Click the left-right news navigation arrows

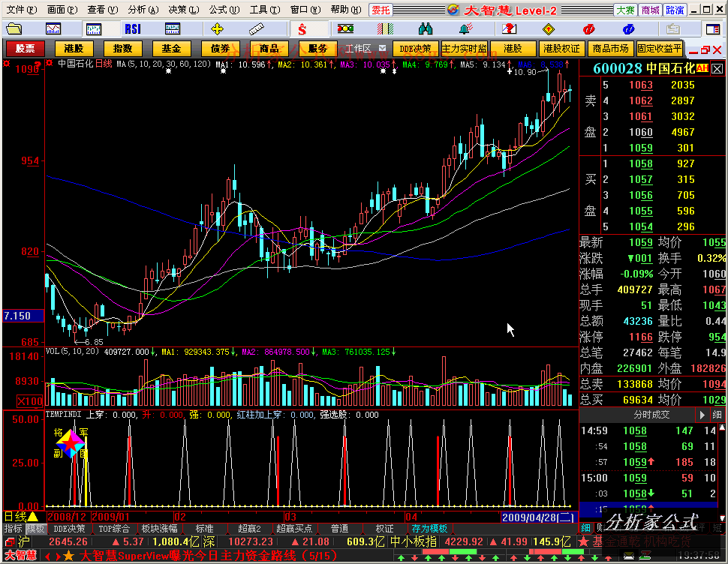pyautogui.click(x=52, y=555)
